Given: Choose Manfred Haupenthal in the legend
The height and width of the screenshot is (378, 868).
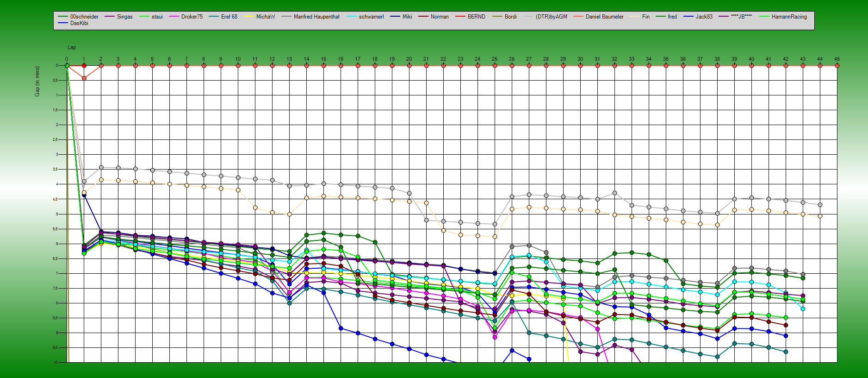Looking at the screenshot, I should point(310,17).
